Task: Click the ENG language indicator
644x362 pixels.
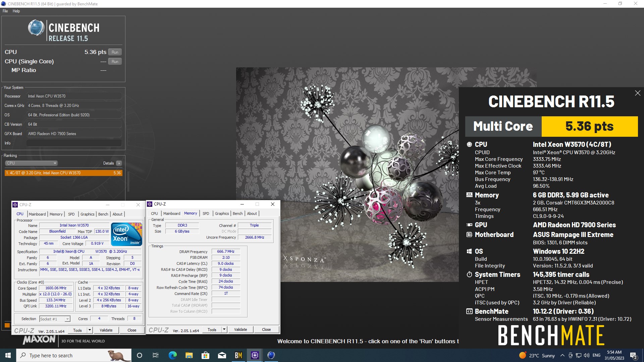Action: tap(596, 355)
